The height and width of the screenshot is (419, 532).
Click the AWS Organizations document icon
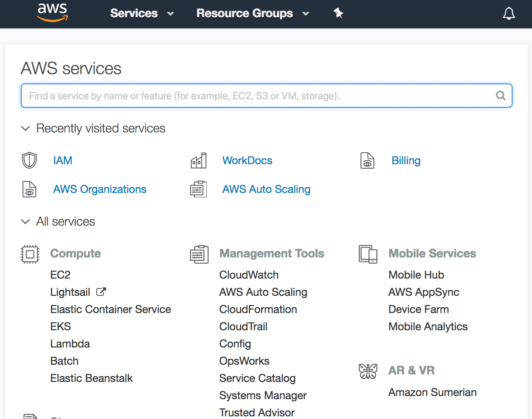click(x=29, y=189)
